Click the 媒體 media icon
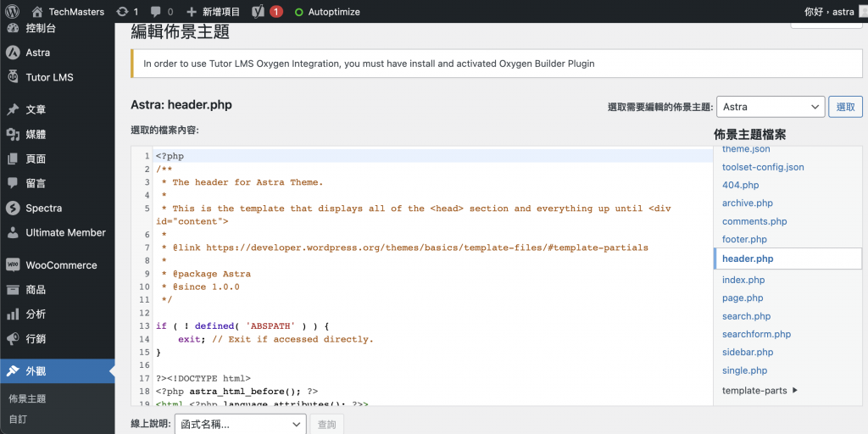 click(x=13, y=135)
